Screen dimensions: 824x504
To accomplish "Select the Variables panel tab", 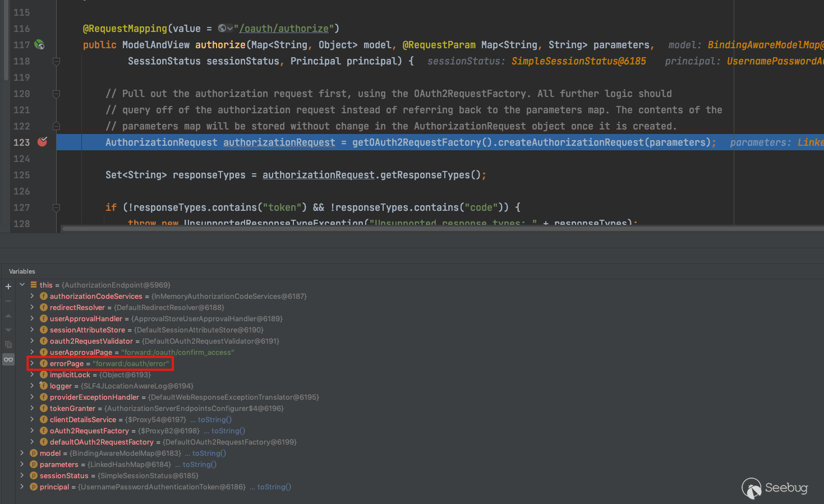I will 22,271.
